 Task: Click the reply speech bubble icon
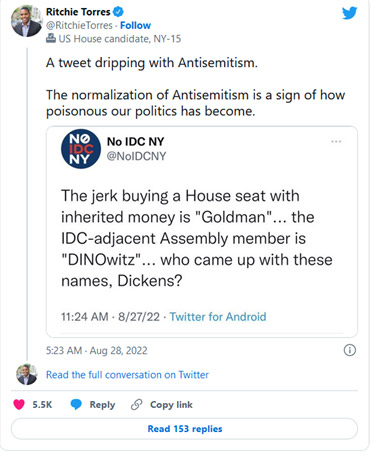76,404
